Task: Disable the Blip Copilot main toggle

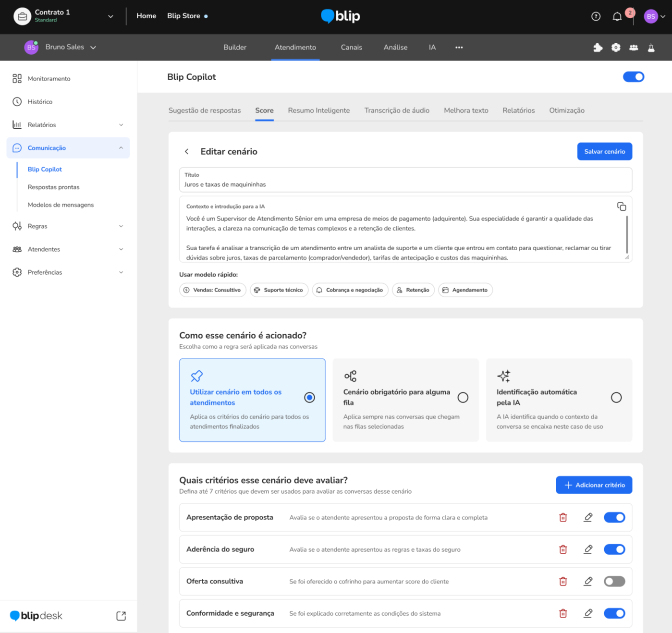Action: 634,77
